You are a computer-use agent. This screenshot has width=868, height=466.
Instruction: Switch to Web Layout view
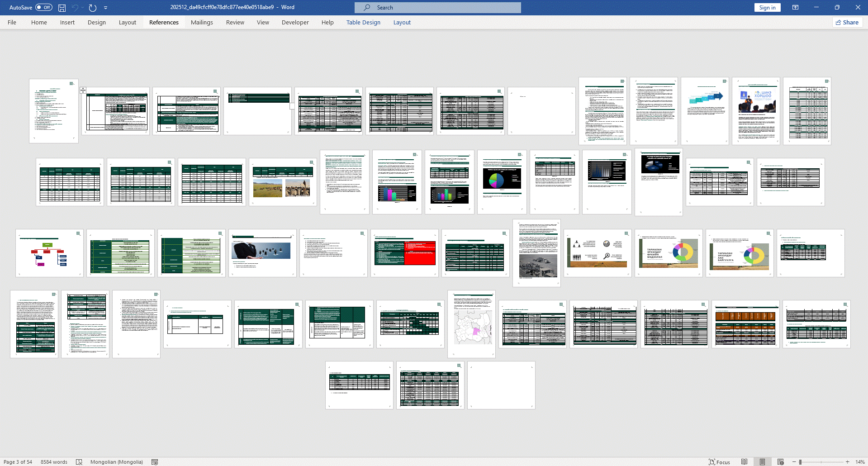coord(780,462)
